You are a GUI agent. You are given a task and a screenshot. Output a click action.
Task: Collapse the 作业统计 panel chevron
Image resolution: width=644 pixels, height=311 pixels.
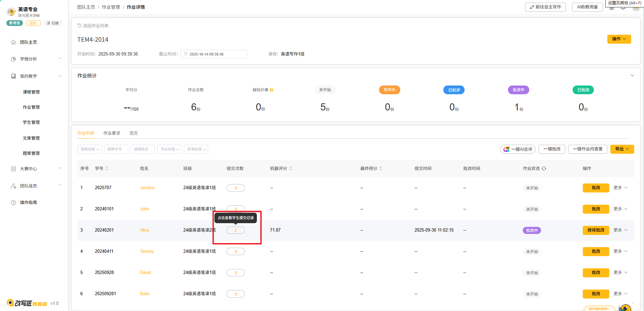point(632,76)
